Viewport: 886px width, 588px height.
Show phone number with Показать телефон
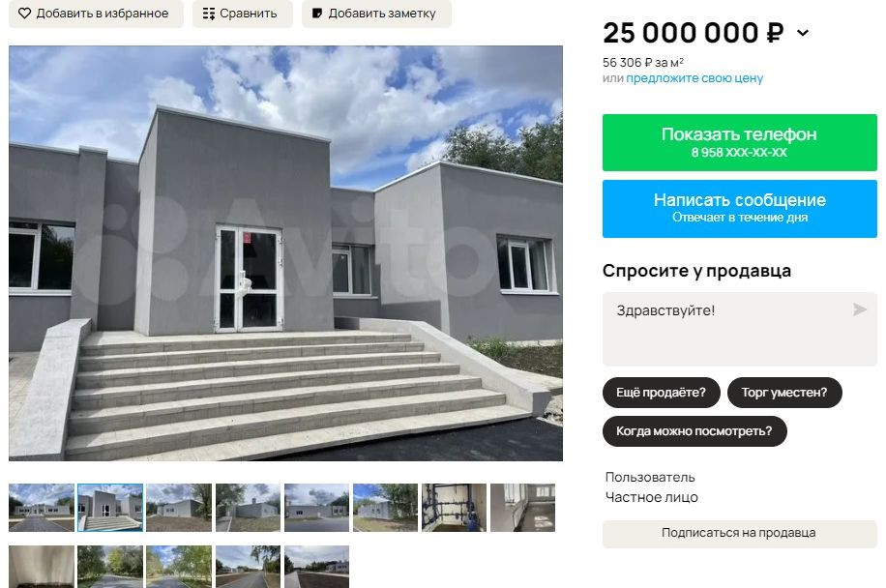tap(740, 142)
